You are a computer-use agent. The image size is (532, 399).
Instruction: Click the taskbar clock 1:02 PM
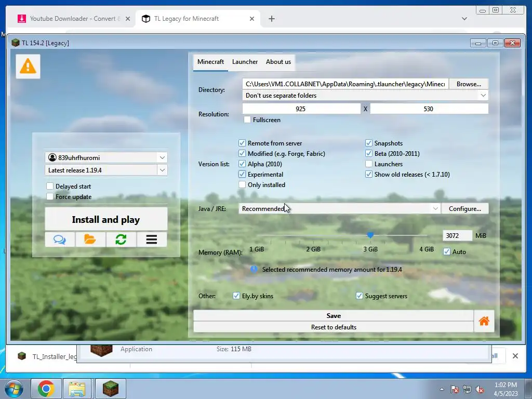click(x=506, y=385)
